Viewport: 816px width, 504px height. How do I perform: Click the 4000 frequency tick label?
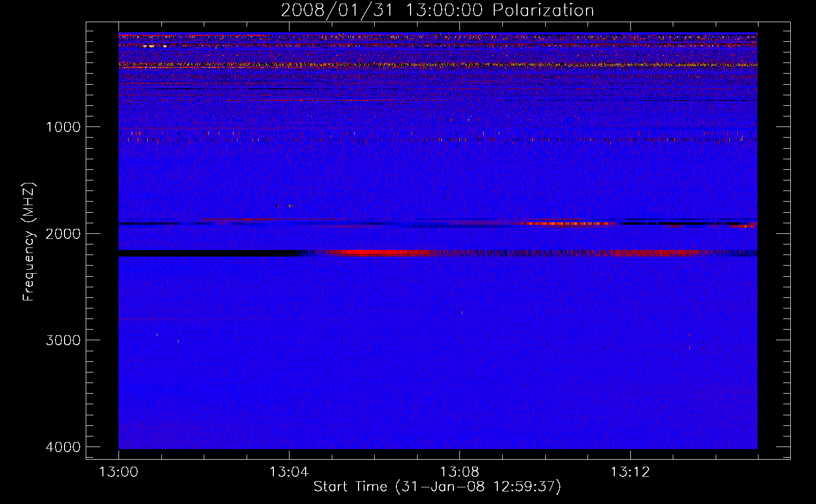click(63, 447)
